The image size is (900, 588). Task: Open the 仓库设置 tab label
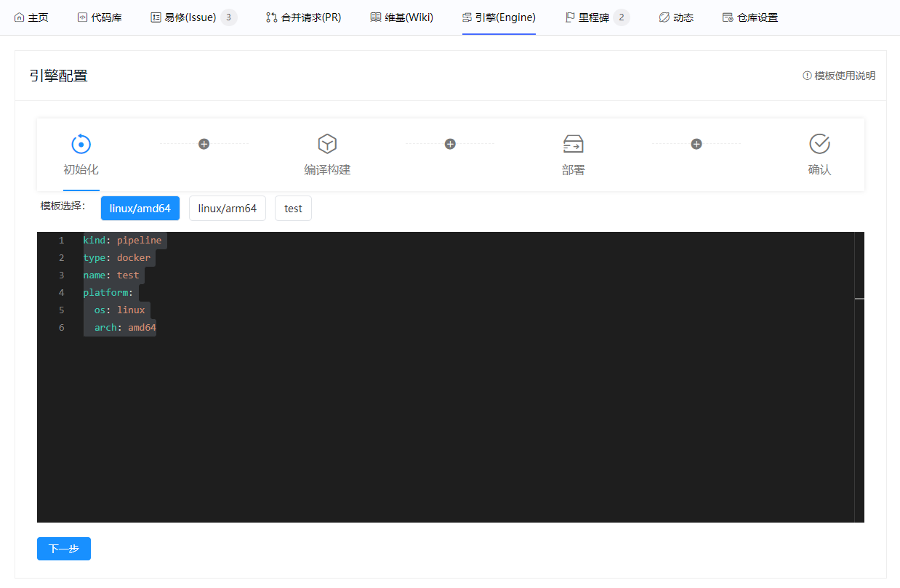758,17
